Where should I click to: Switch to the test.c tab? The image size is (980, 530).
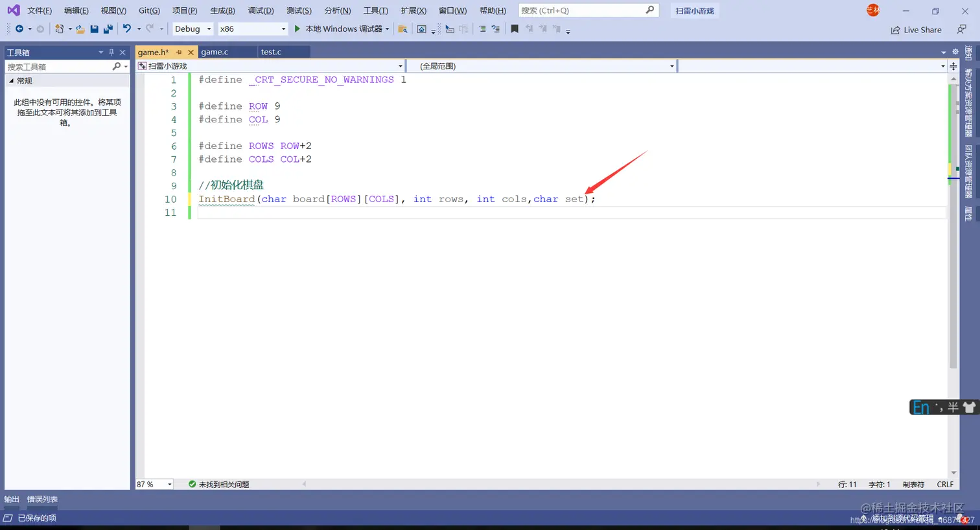[x=271, y=52]
